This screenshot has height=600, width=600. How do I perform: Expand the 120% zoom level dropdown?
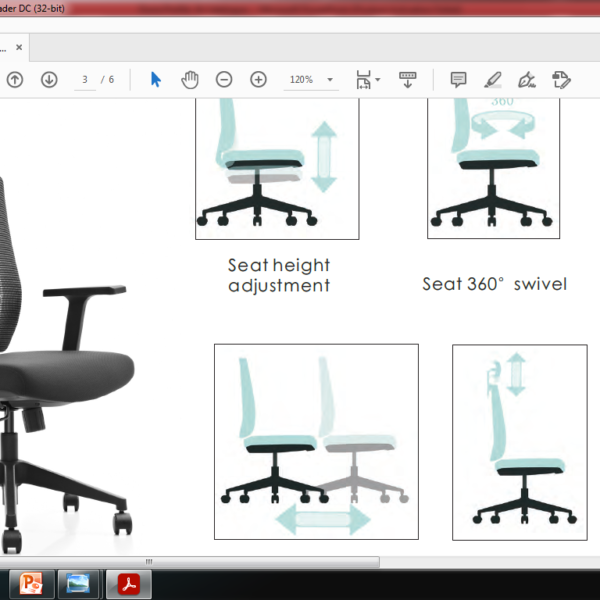click(x=330, y=80)
